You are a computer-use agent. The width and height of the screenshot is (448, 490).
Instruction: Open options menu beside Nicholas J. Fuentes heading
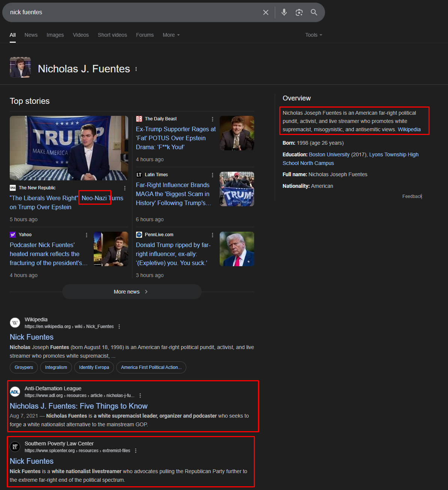(136, 69)
